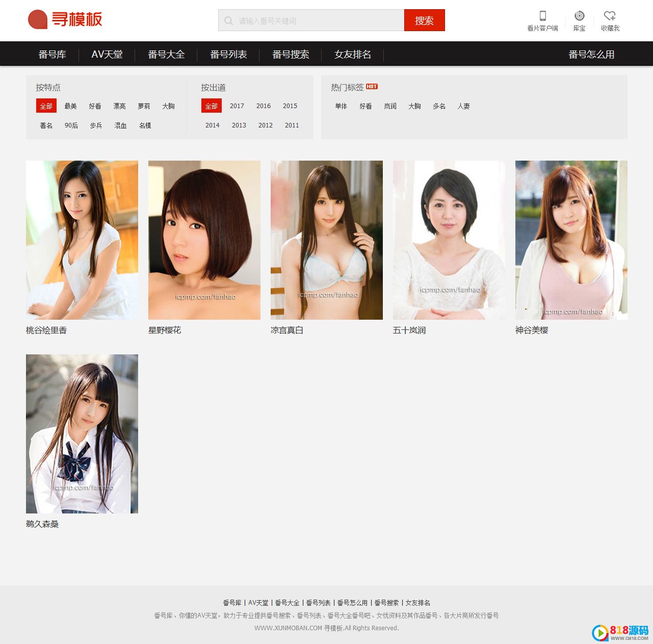Filter by debut year 2016

point(264,106)
